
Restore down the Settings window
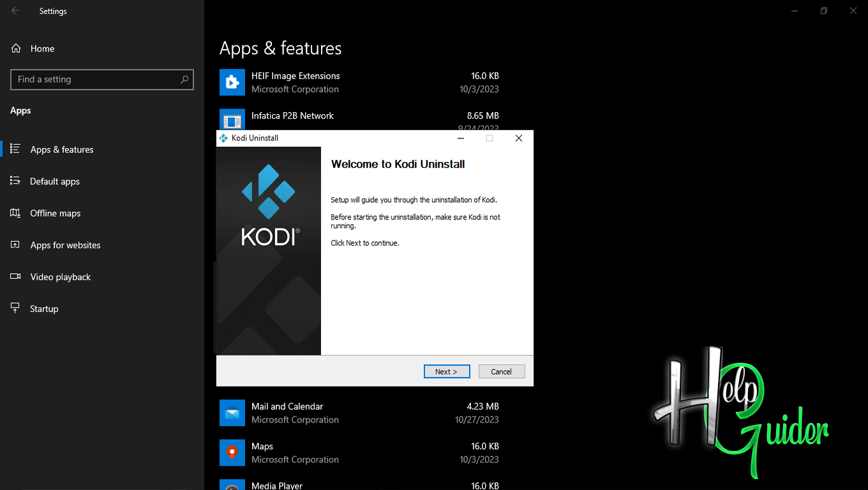click(x=824, y=11)
